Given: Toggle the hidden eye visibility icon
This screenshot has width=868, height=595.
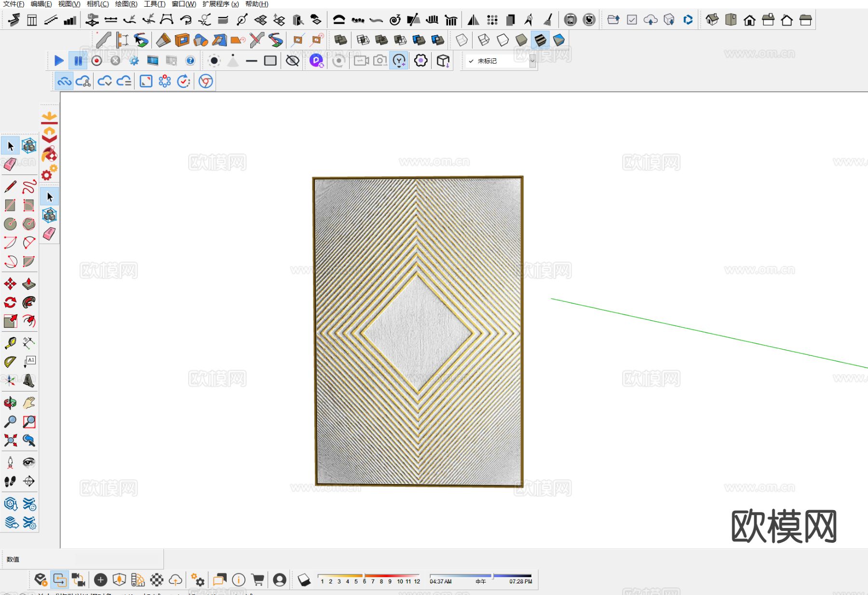Looking at the screenshot, I should pos(292,61).
